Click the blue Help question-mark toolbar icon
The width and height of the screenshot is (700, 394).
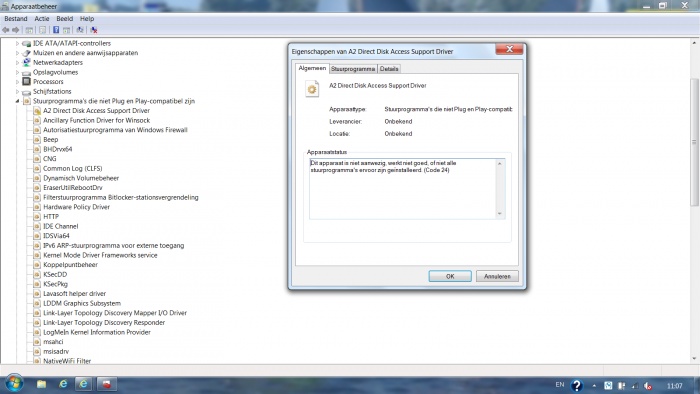56,30
